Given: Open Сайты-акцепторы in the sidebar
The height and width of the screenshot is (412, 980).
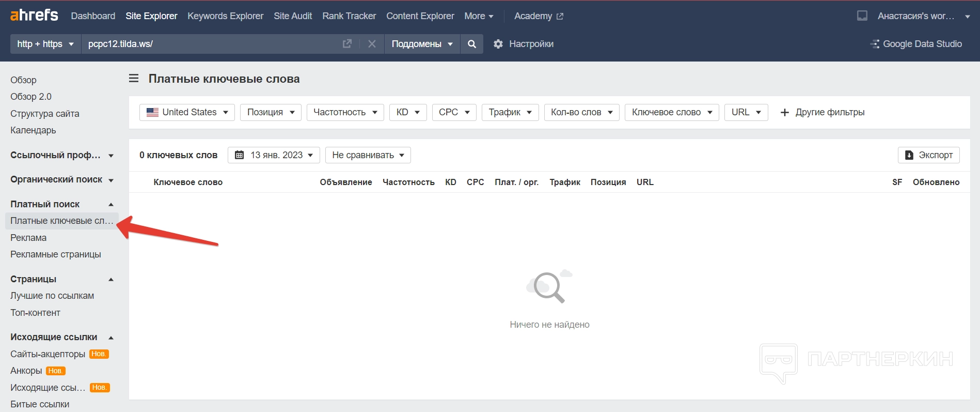Looking at the screenshot, I should click(x=48, y=354).
